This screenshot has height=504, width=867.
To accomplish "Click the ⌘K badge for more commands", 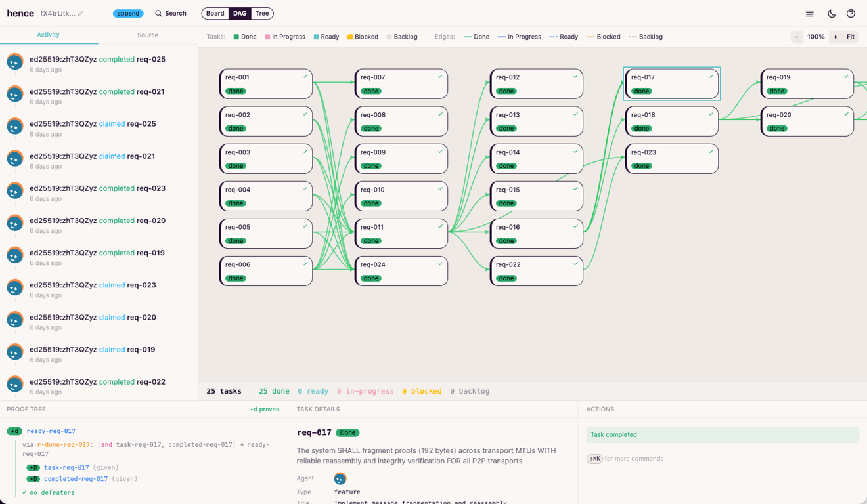I will click(594, 459).
